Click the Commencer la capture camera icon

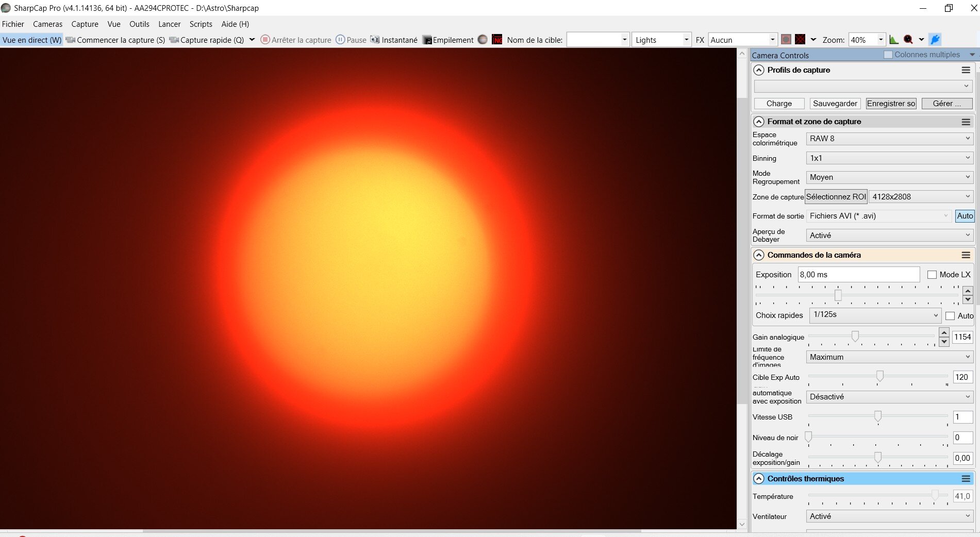pyautogui.click(x=71, y=40)
